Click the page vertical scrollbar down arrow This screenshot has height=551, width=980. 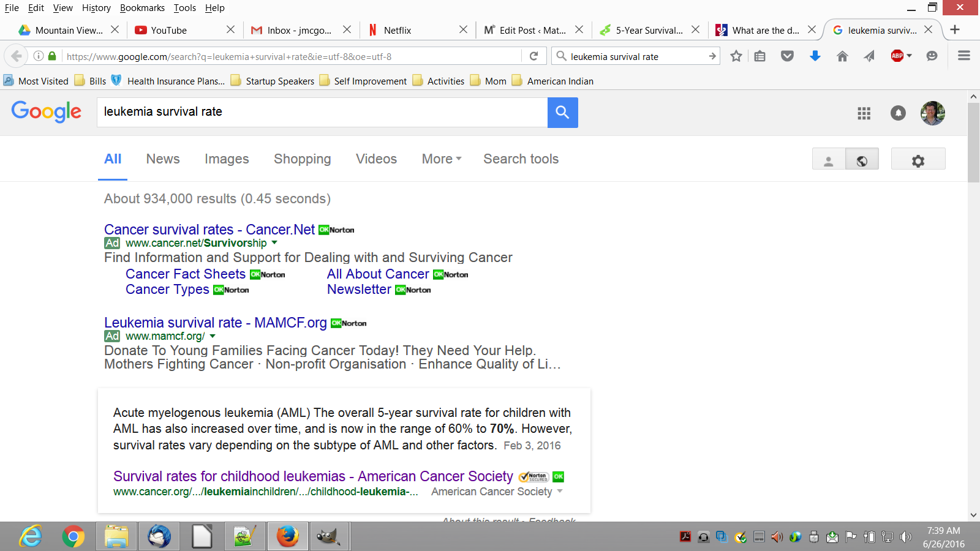point(974,515)
